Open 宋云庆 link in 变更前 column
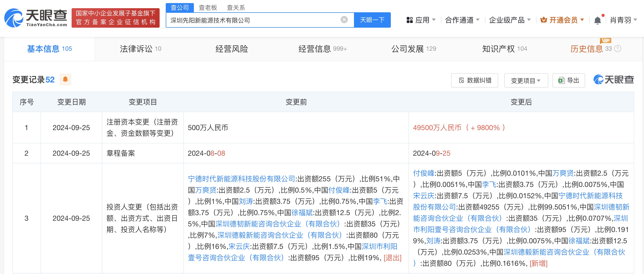Image resolution: width=644 pixels, height=274 pixels. coord(239,246)
